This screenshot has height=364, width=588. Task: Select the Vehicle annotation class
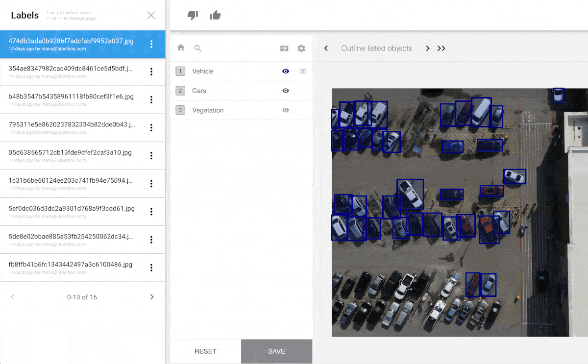[x=203, y=71]
